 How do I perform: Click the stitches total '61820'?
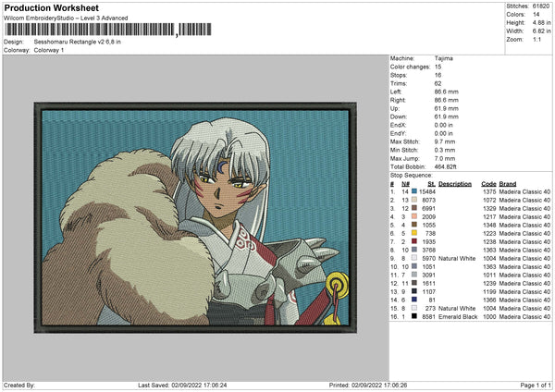coord(541,6)
